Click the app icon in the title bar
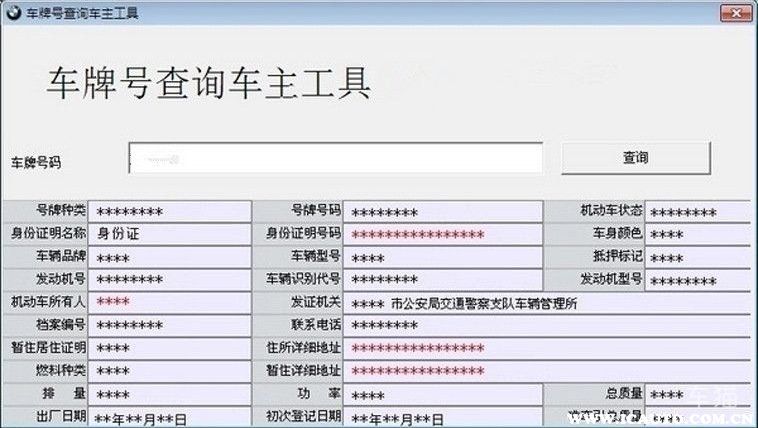758x428 pixels. coord(12,12)
